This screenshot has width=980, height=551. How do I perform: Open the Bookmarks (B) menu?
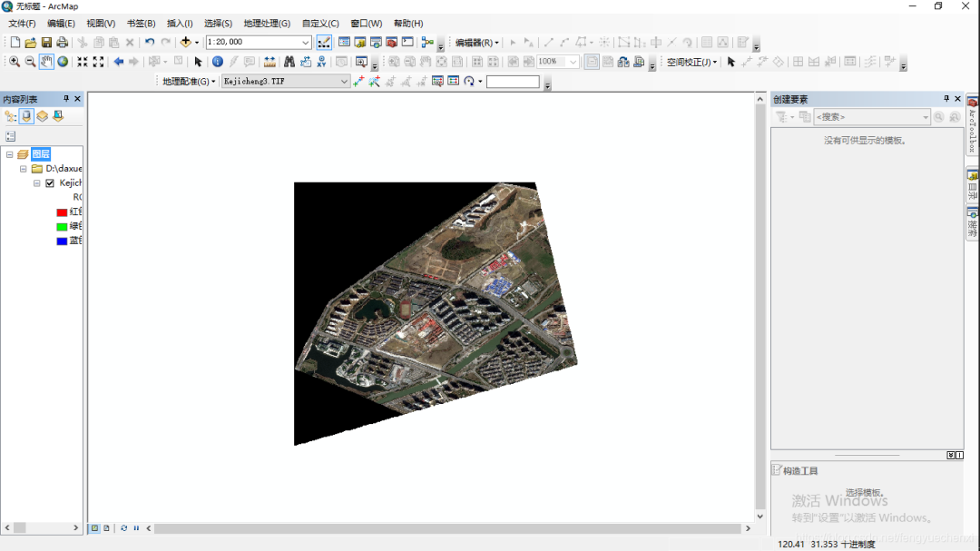coord(142,23)
